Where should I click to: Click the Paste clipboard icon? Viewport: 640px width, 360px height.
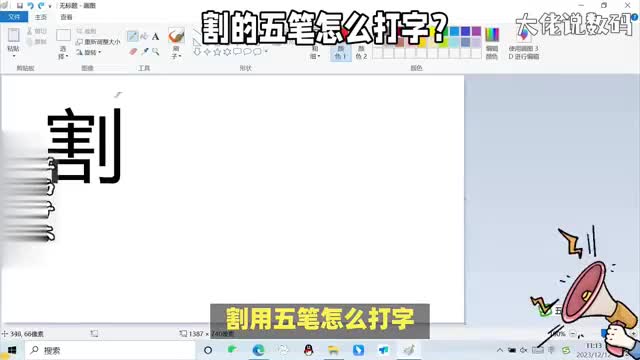pyautogui.click(x=13, y=35)
